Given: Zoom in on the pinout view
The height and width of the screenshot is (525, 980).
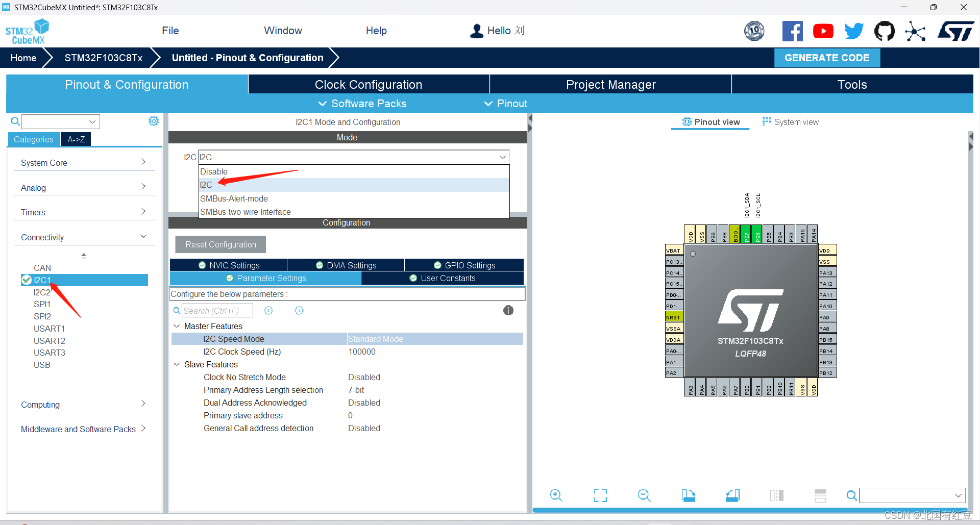Looking at the screenshot, I should point(556,495).
